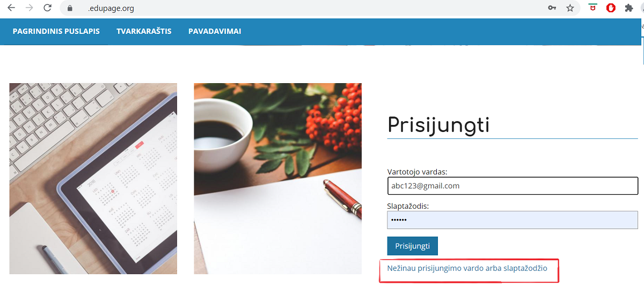Open the TVARKARAŠTIS menu item
Screen dimensions: 644x287
144,31
